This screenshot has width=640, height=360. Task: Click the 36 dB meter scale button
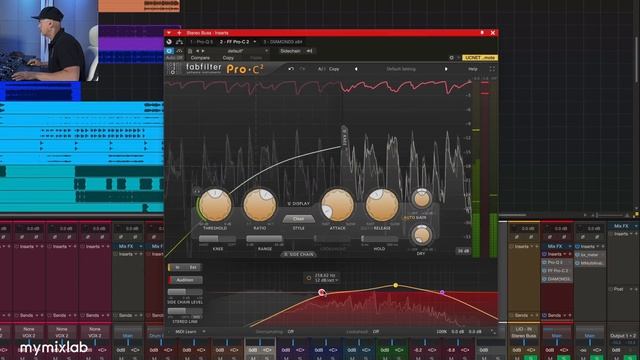pos(463,251)
